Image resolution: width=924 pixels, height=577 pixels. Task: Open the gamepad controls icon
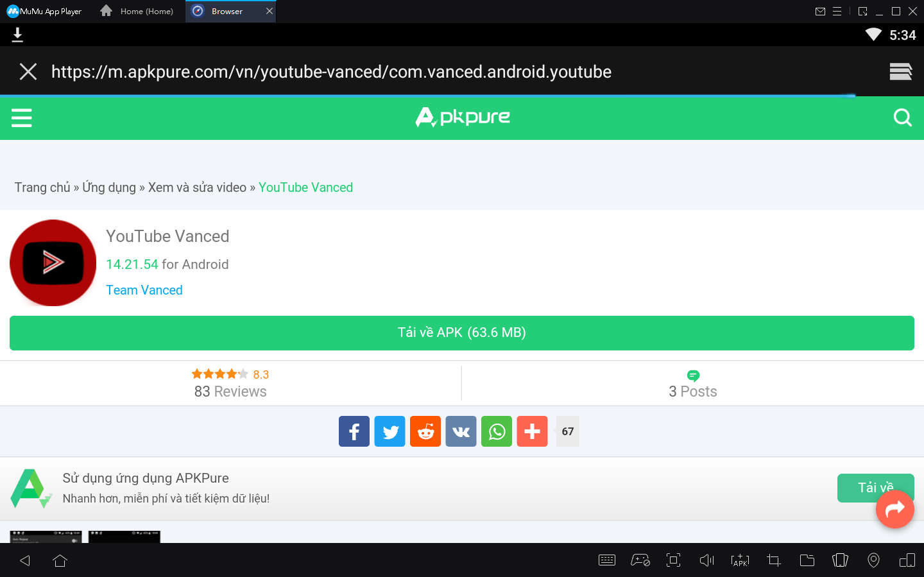(640, 560)
